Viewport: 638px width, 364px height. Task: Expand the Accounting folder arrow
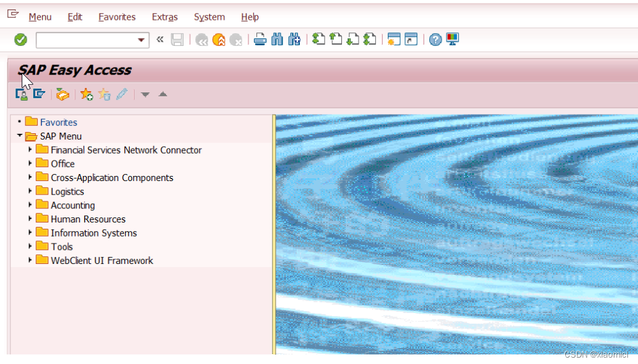(x=30, y=205)
